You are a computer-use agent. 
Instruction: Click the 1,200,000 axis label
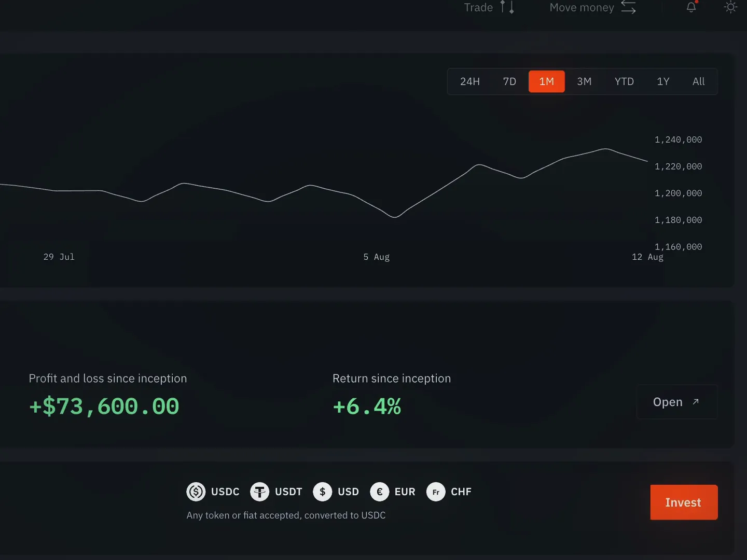pos(678,193)
